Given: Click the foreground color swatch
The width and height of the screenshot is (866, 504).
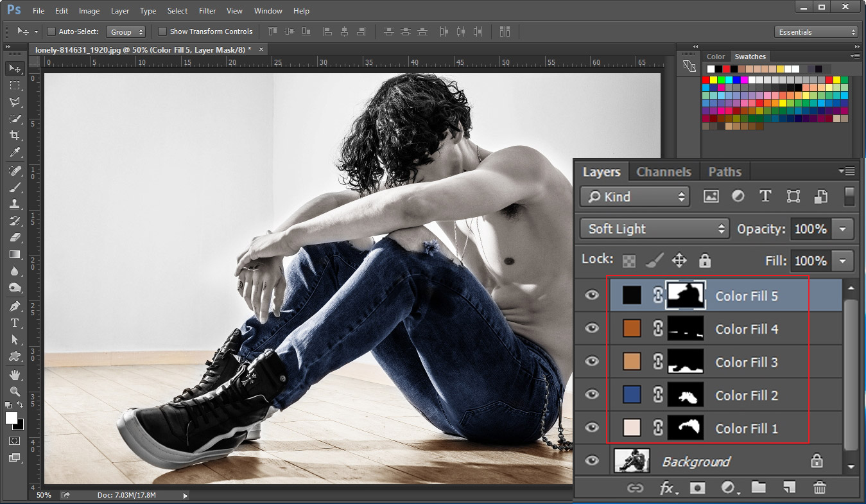Looking at the screenshot, I should [12, 418].
